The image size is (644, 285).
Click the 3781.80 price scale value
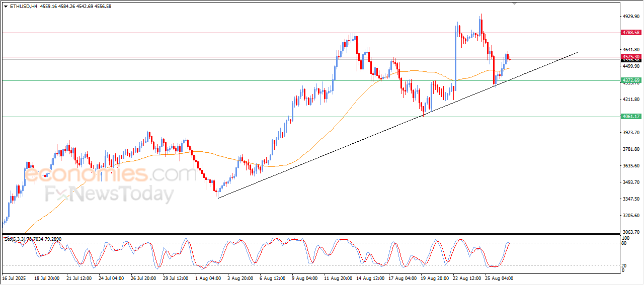click(631, 149)
